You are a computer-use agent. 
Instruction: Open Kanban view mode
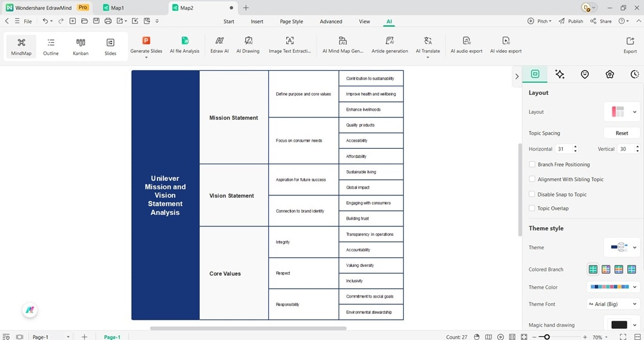point(80,46)
